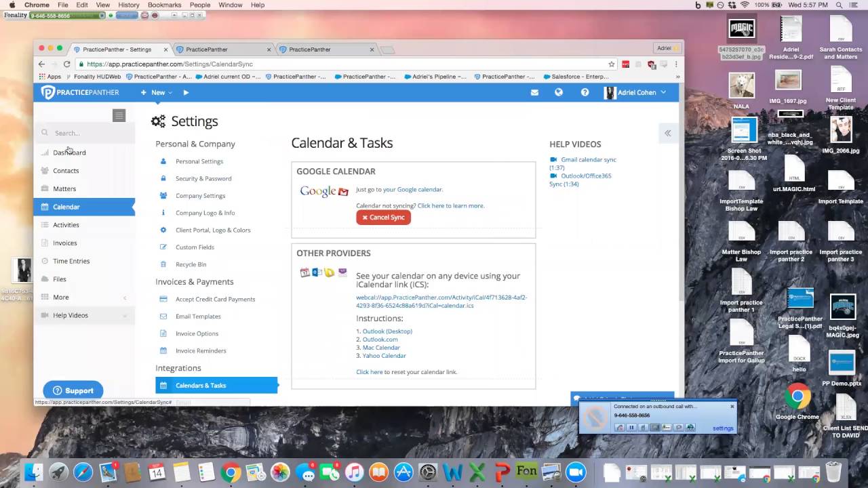The width and height of the screenshot is (868, 488).
Task: Click the play arrow icon next to New
Action: point(186,92)
